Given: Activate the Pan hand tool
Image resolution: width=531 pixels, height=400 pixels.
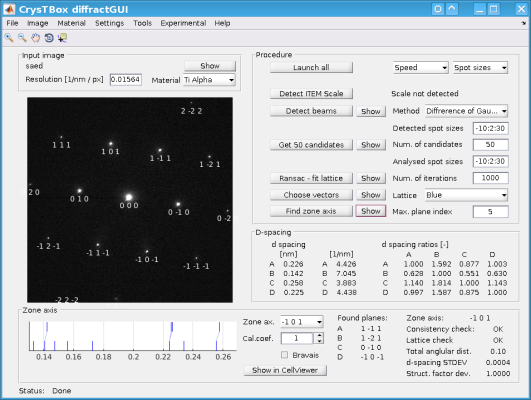Looking at the screenshot, I should (36, 38).
